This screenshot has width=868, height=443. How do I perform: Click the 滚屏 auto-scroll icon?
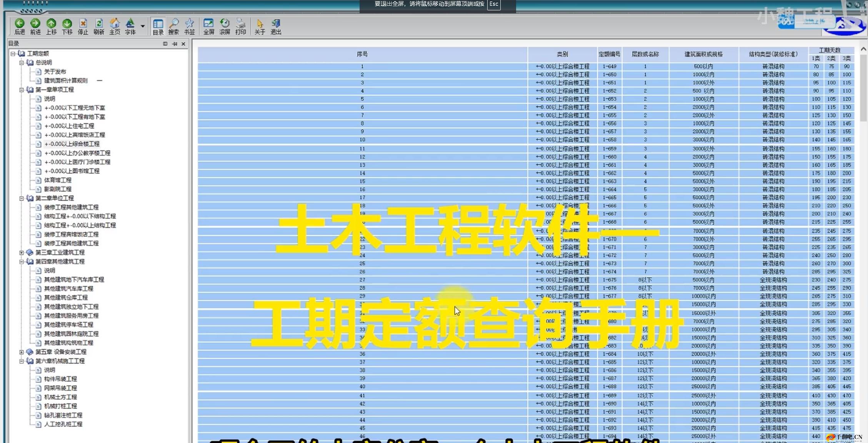point(225,24)
